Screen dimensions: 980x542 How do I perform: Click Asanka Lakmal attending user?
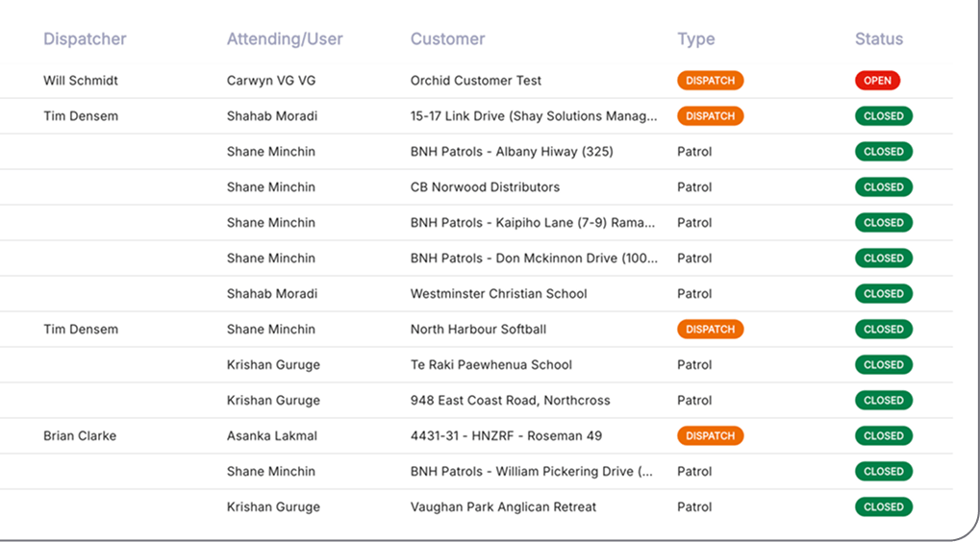click(272, 436)
